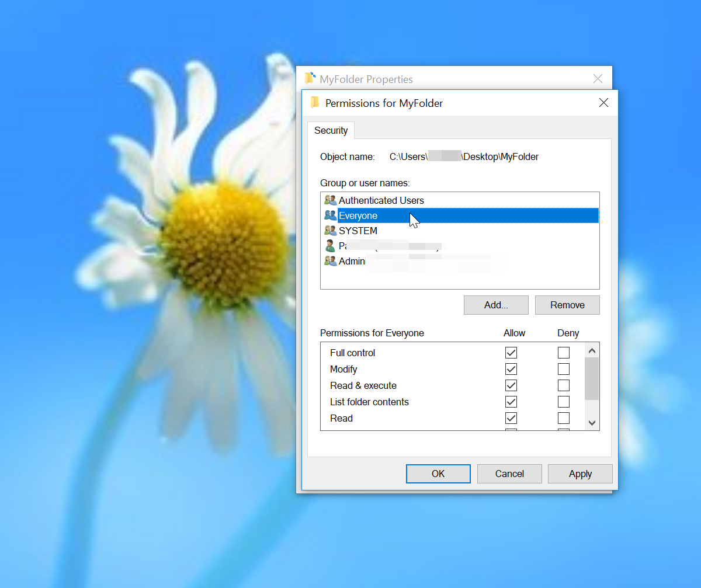The image size is (701, 588).
Task: Switch to the Security tab
Action: (x=331, y=130)
